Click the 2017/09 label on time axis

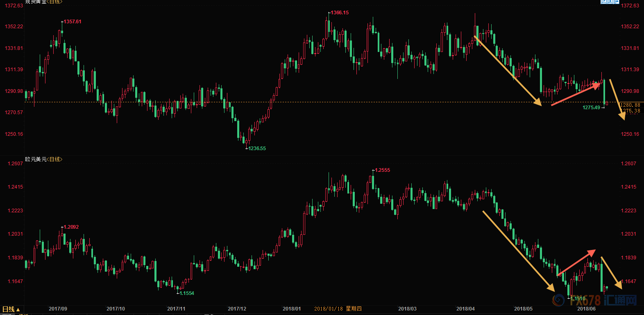click(58, 309)
